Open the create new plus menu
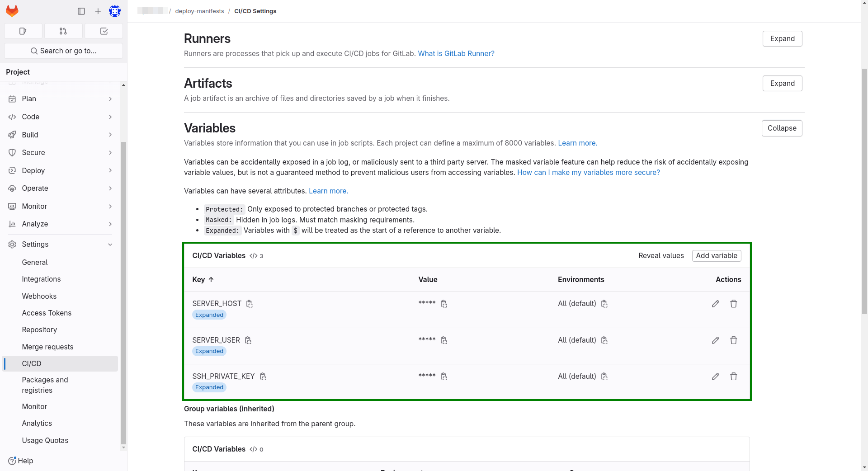Viewport: 868px width, 471px height. (98, 11)
